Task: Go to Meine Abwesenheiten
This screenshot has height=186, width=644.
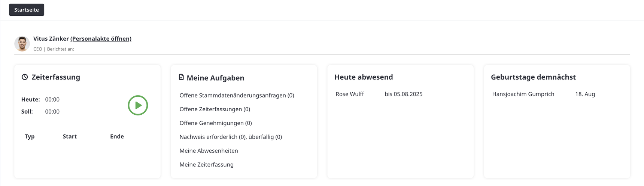Action: tap(209, 151)
